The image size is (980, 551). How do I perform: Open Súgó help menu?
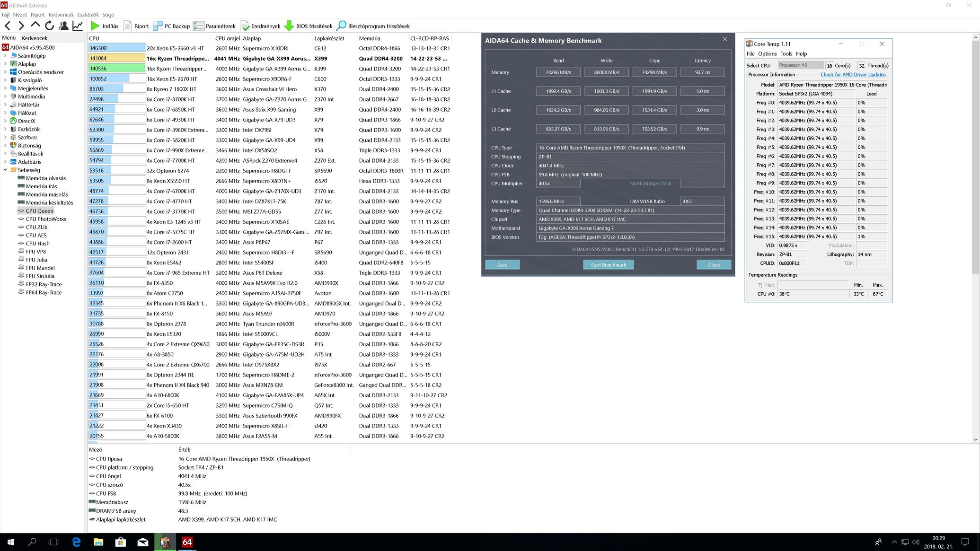pos(108,15)
